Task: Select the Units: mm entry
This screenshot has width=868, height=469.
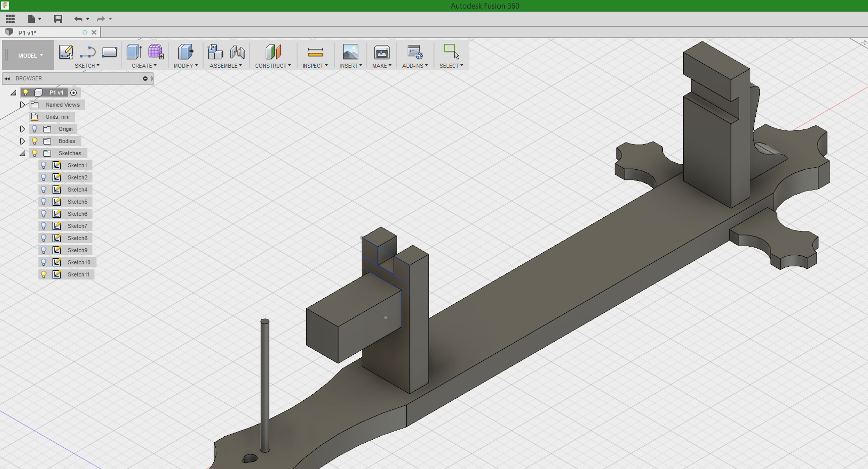Action: 58,117
